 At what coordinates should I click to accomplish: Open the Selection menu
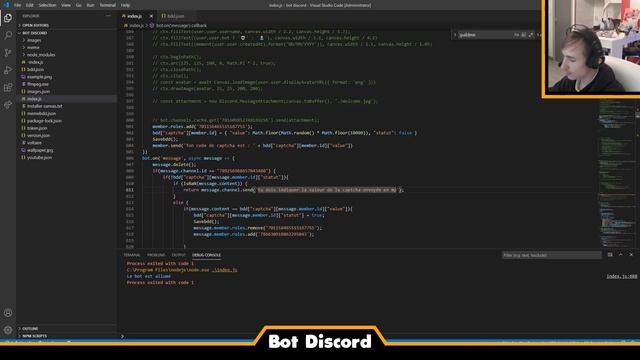tap(47, 5)
